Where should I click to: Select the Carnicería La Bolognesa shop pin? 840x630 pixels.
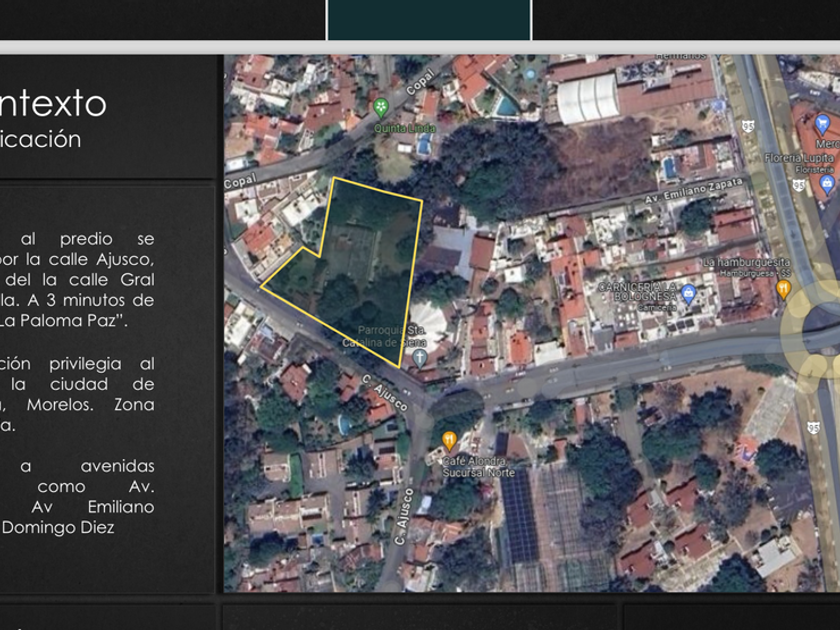688,294
